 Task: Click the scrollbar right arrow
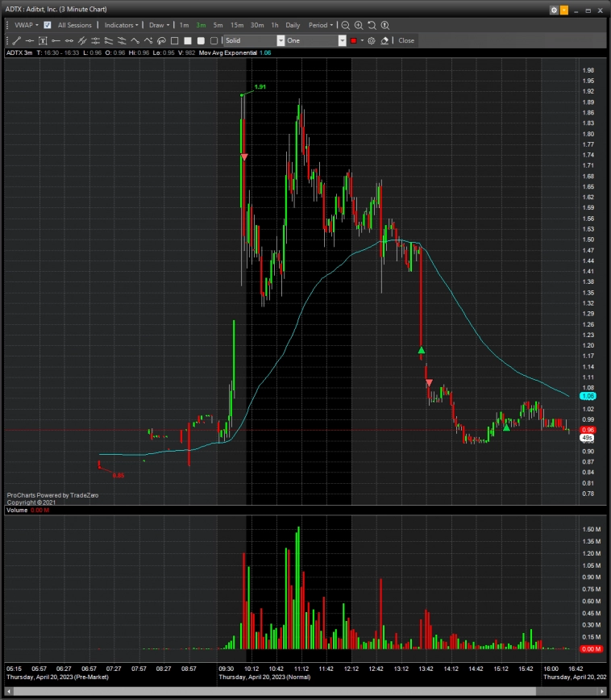(601, 691)
